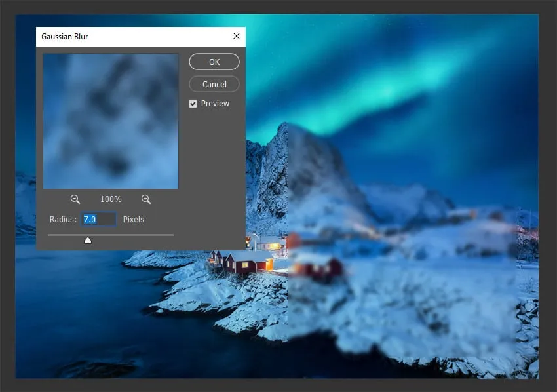Click the Preview checkbox label text
The width and height of the screenshot is (557, 392).
coord(215,104)
